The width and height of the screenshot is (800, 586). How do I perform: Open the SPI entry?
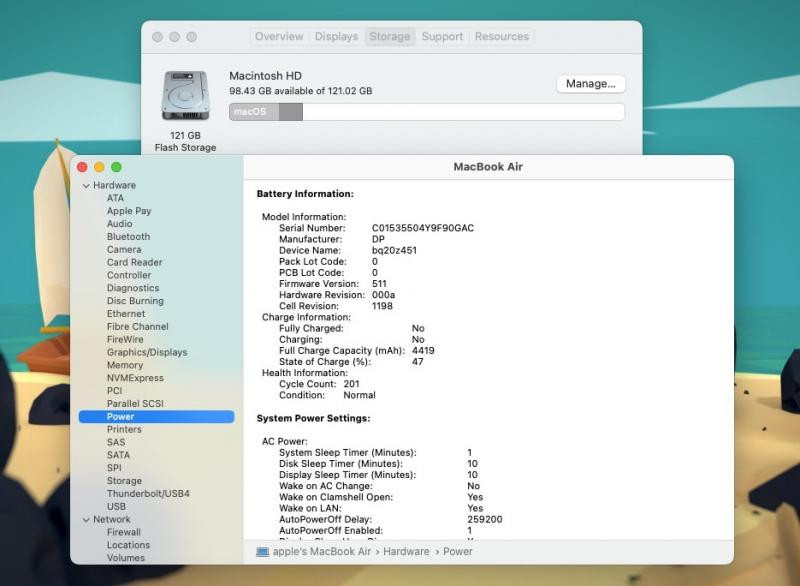pyautogui.click(x=114, y=468)
